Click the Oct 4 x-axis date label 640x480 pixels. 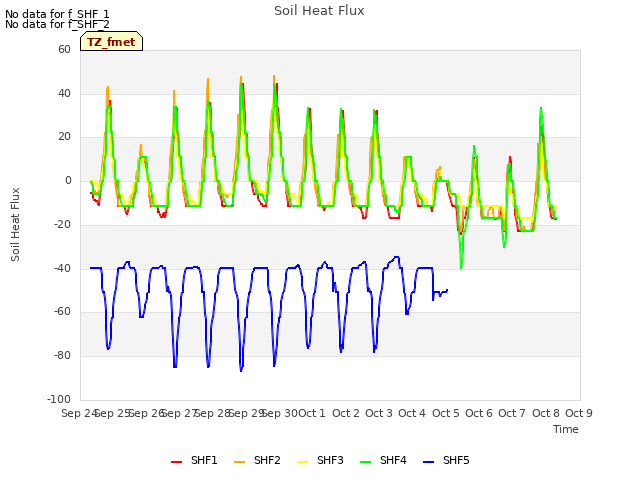click(x=412, y=413)
